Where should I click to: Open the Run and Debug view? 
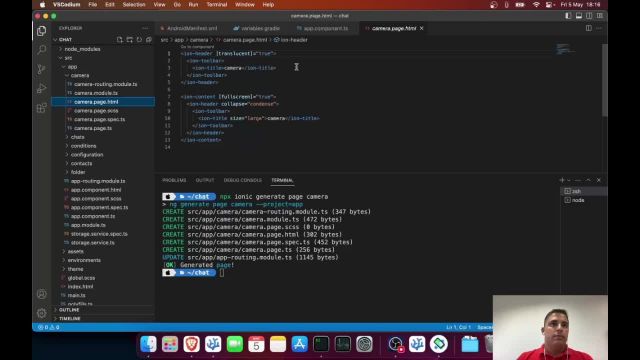pos(42,88)
